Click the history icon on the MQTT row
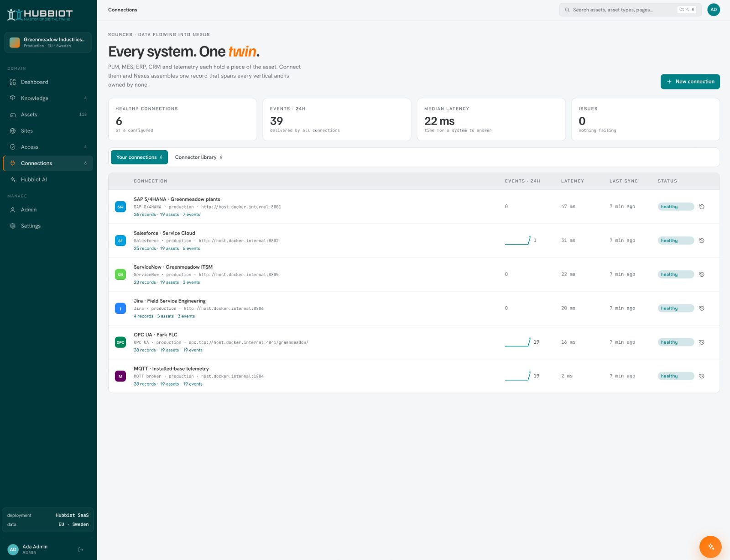 pos(702,376)
